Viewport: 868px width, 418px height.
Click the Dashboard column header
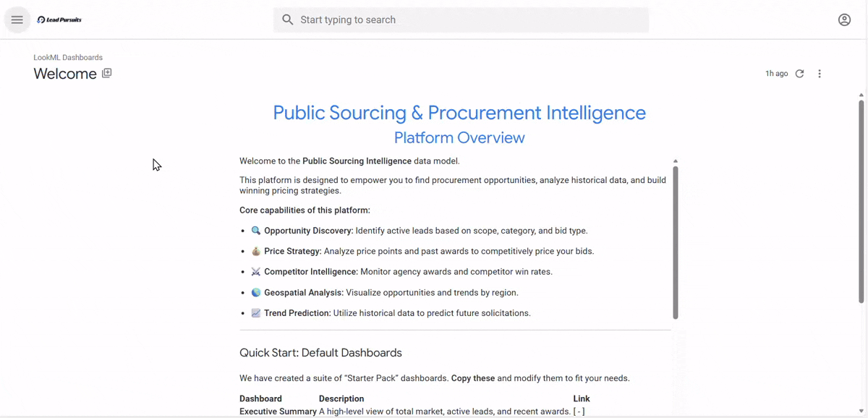point(260,398)
